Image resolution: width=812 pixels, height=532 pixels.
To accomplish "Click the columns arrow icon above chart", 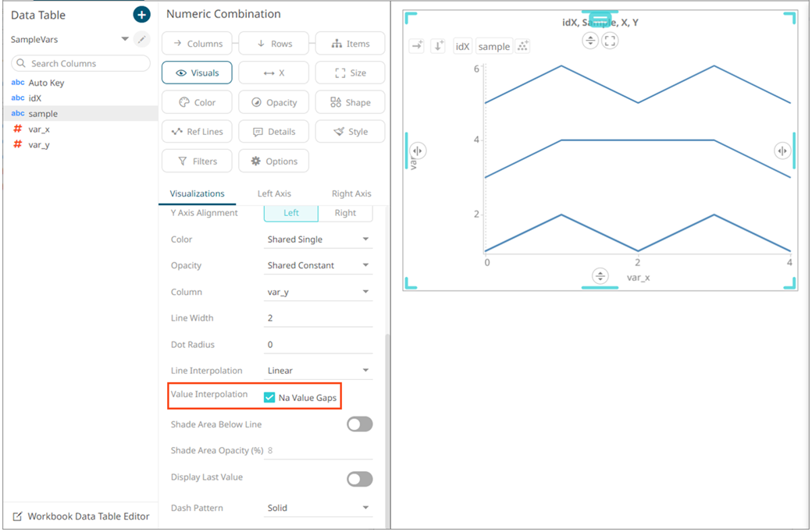I will (x=417, y=47).
